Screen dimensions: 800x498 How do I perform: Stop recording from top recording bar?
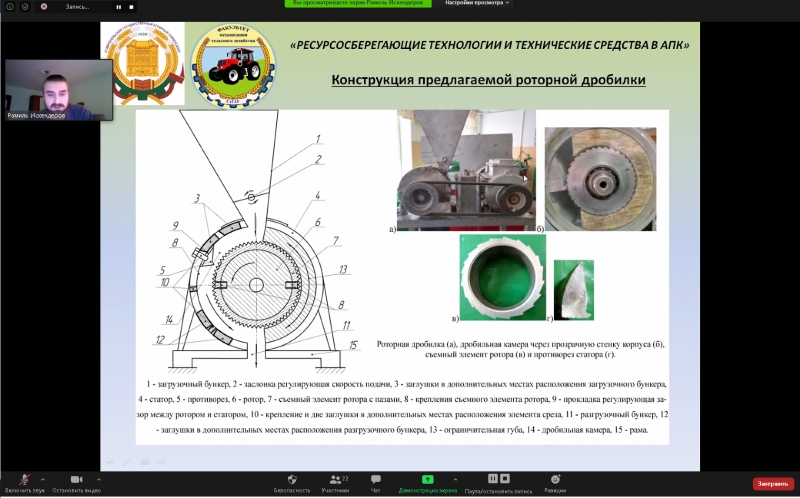pos(131,7)
